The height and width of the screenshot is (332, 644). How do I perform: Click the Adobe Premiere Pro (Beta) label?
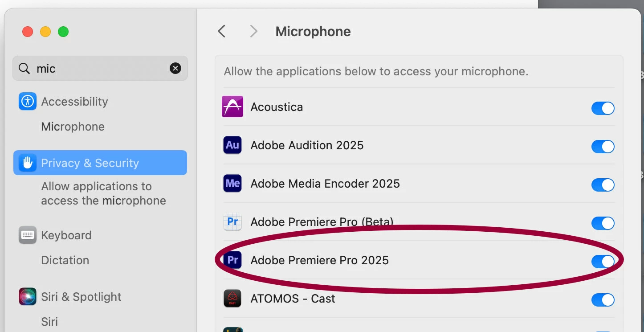(322, 222)
